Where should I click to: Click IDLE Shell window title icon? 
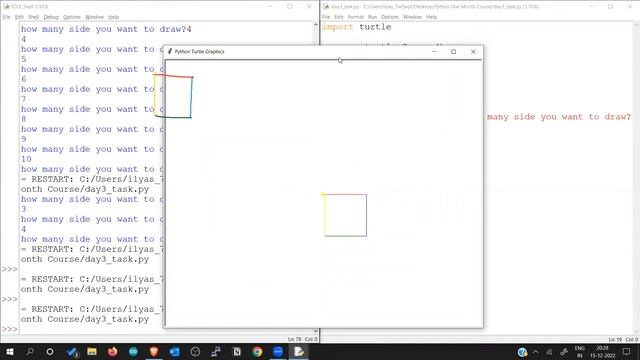pos(6,6)
